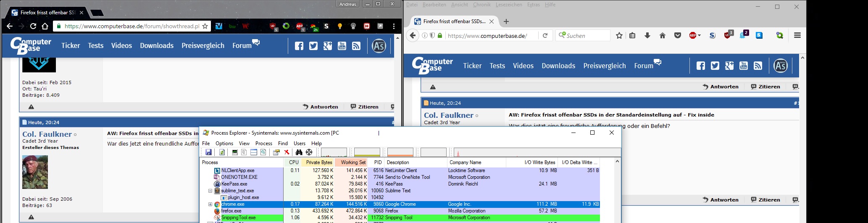Select plugin_host.exe process row
Image resolution: width=868 pixels, height=223 pixels.
coord(400,197)
